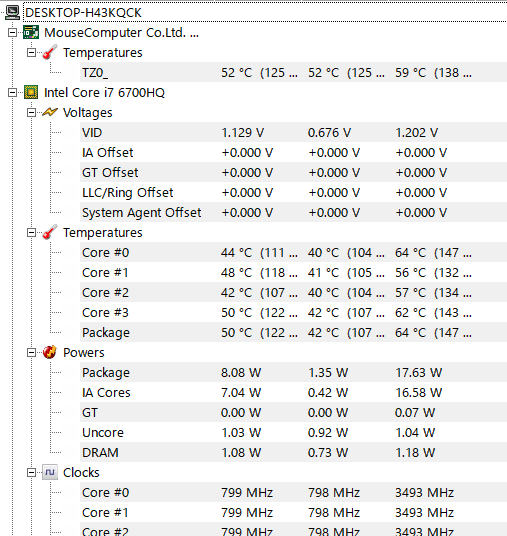
Task: Select the DRAM power row
Action: pyautogui.click(x=293, y=453)
